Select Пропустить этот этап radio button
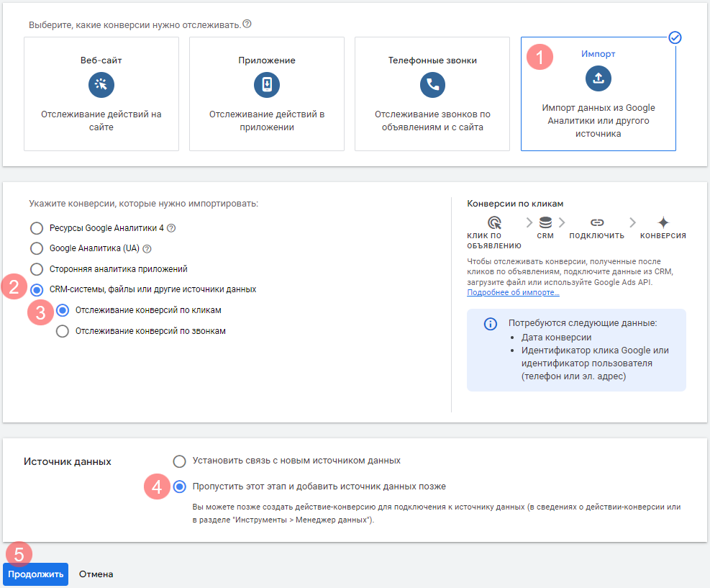The height and width of the screenshot is (588, 710). tap(179, 487)
